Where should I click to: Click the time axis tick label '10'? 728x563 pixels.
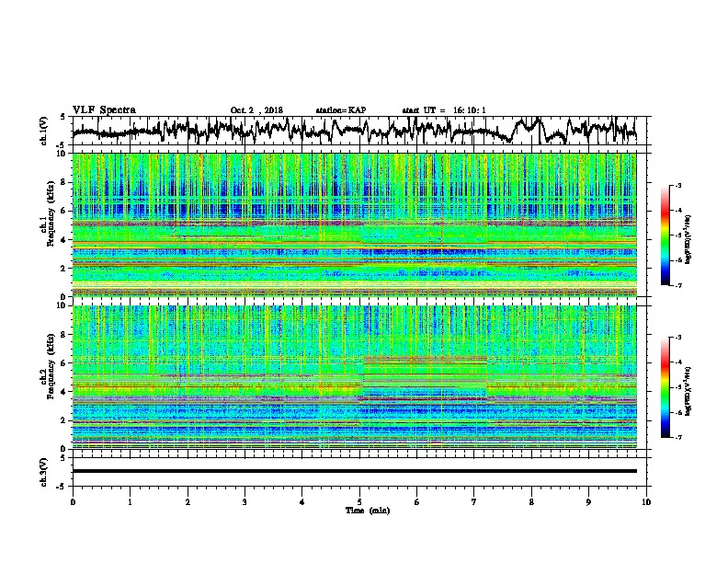646,502
